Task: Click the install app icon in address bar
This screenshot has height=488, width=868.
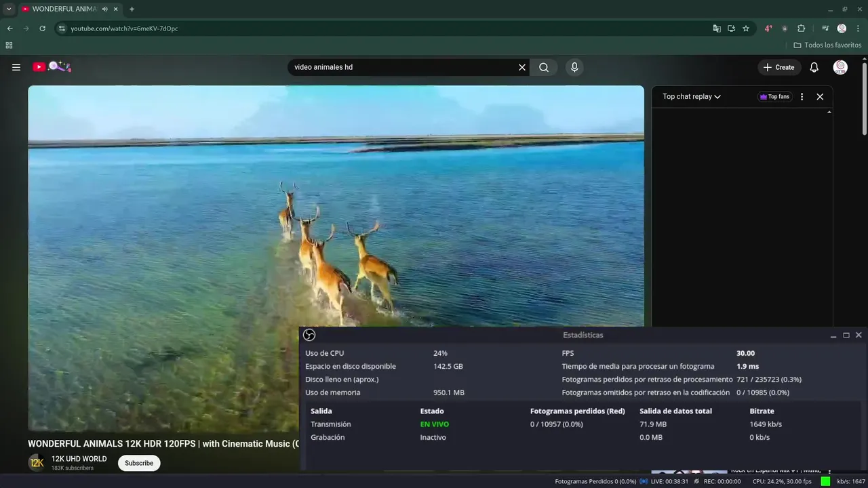Action: tap(731, 28)
